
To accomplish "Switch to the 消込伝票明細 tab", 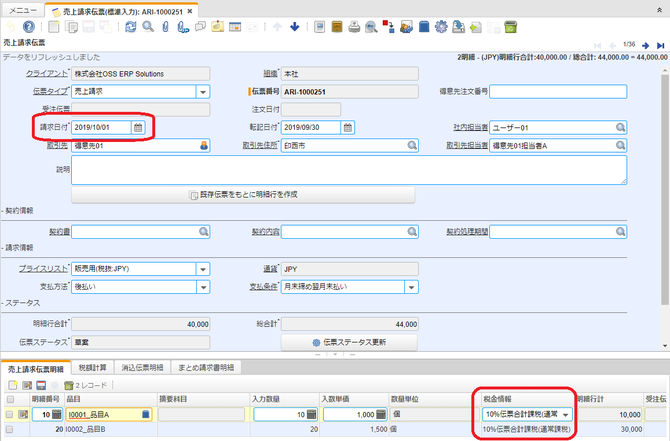I will [x=142, y=368].
